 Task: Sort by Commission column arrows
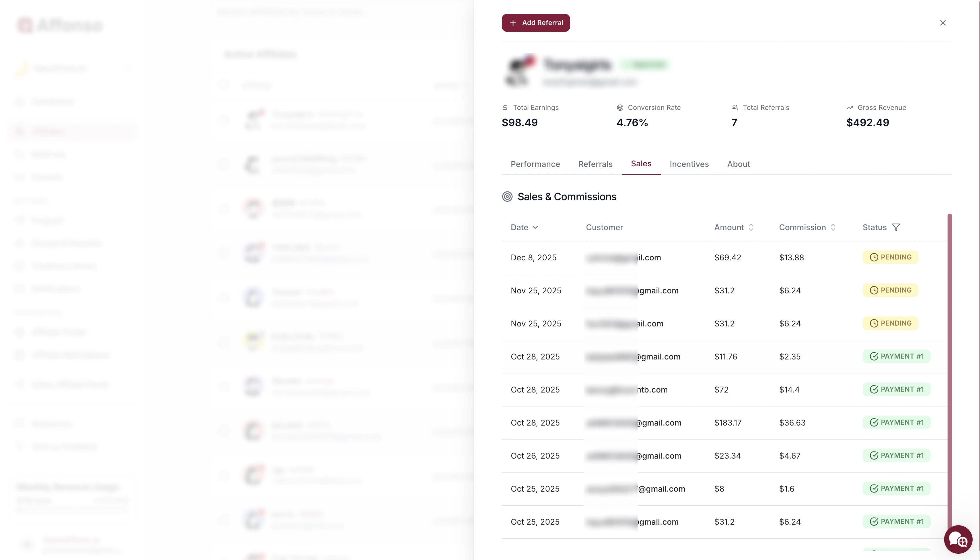pos(833,227)
